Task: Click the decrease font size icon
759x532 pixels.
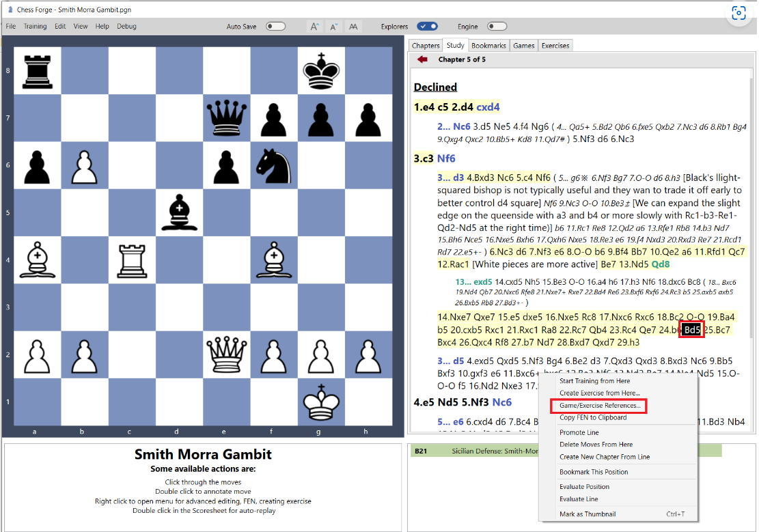Action: [333, 26]
